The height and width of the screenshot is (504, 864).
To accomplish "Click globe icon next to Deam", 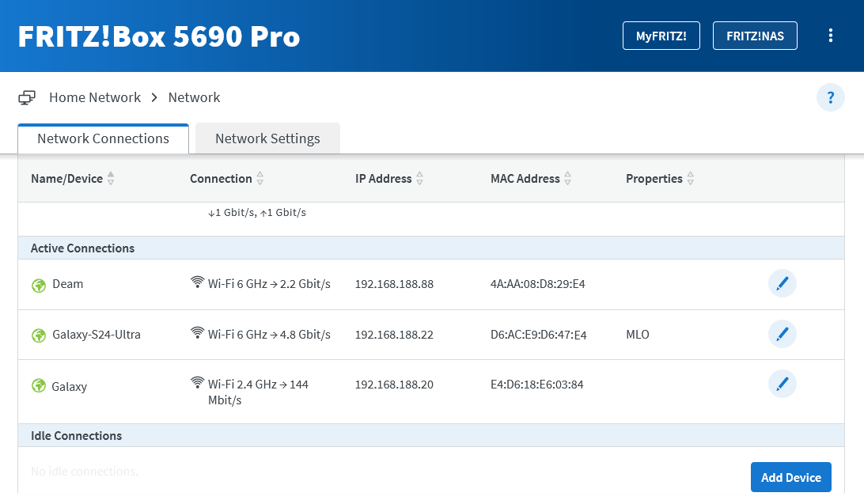I will click(x=38, y=285).
